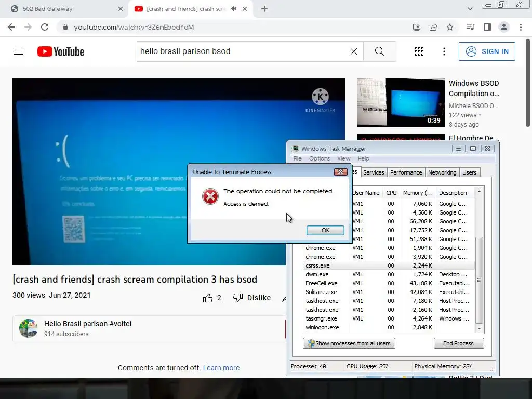This screenshot has width=532, height=399.
Task: Click the share page icon in address bar
Action: pos(433,27)
